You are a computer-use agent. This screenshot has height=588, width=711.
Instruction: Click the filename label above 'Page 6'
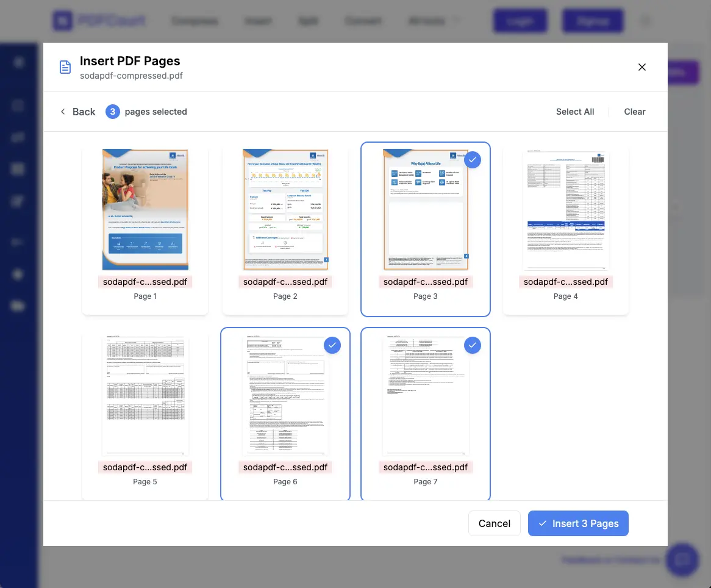[x=285, y=467]
